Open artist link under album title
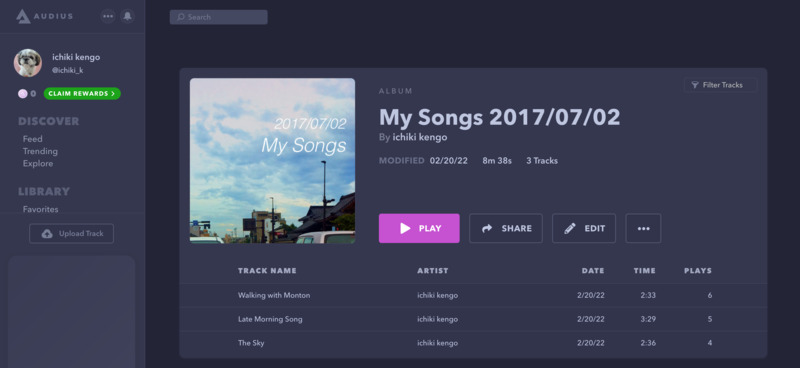This screenshot has width=800, height=368. click(420, 137)
